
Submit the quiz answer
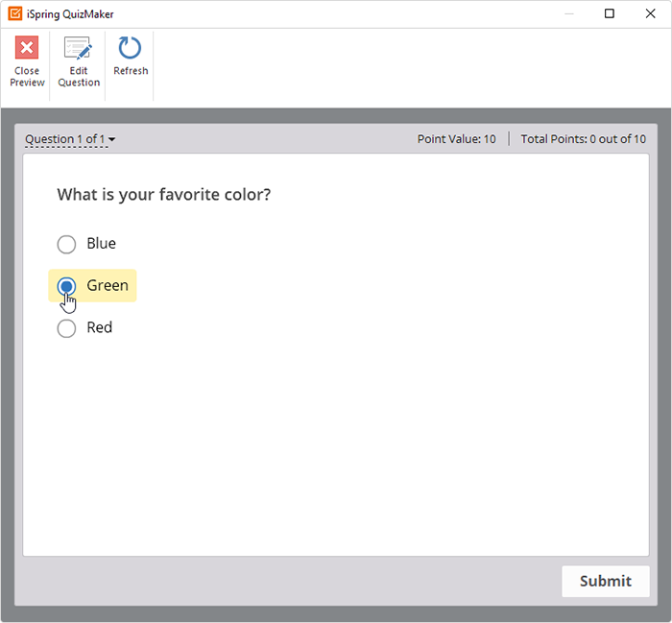click(x=606, y=581)
